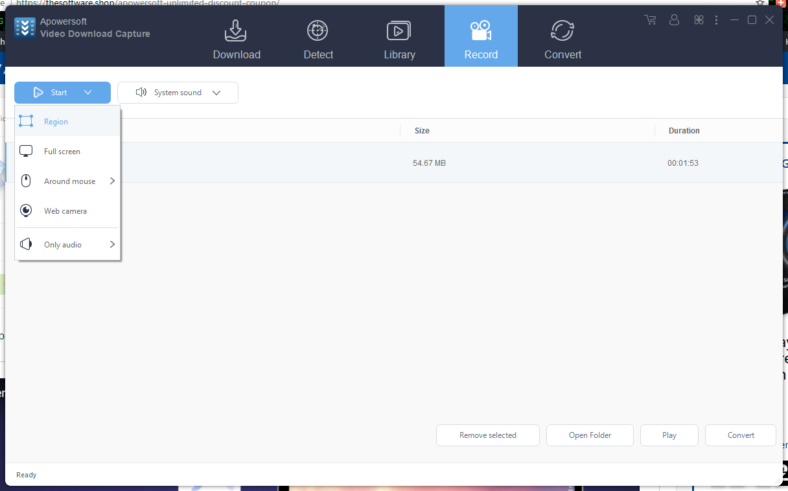Viewport: 788px width, 491px height.
Task: Select the Around mouse option
Action: [x=68, y=181]
